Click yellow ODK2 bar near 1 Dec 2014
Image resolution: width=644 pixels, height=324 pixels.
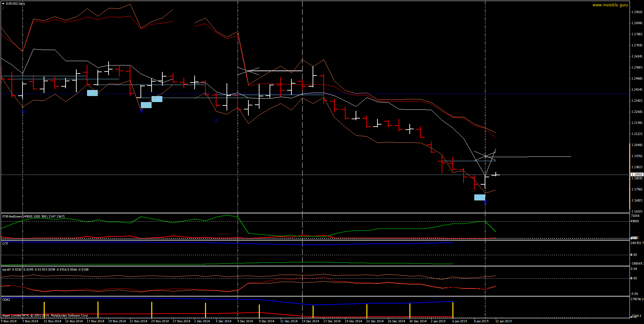(205, 310)
